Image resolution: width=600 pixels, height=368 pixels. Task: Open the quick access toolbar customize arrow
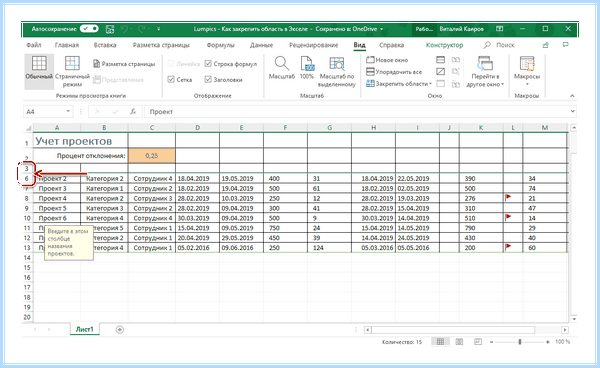click(x=158, y=29)
